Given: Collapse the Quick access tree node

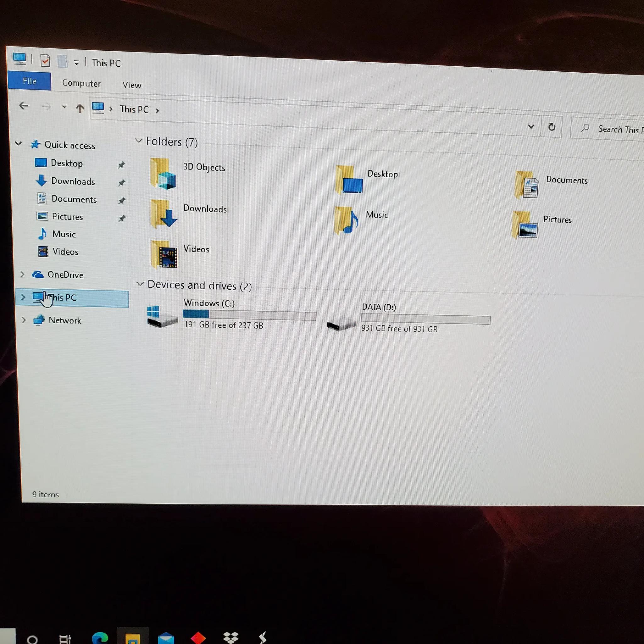Looking at the screenshot, I should [19, 144].
